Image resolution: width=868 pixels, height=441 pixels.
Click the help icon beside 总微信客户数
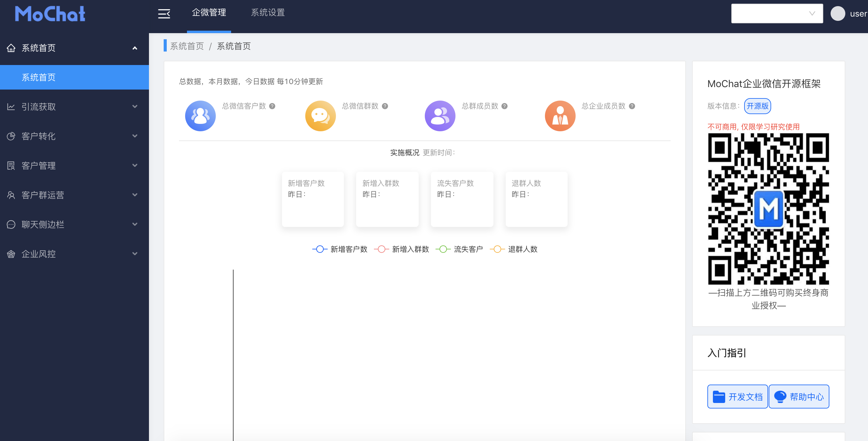272,106
